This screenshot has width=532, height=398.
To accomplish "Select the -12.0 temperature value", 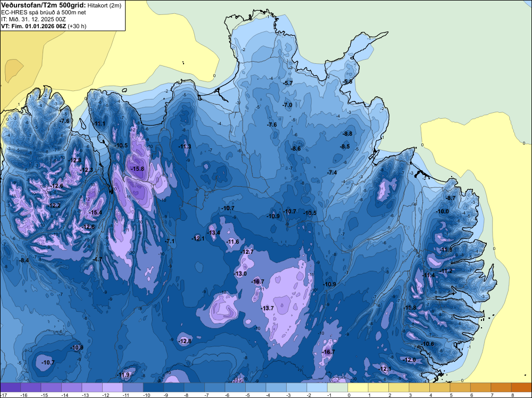I will click(410, 360).
